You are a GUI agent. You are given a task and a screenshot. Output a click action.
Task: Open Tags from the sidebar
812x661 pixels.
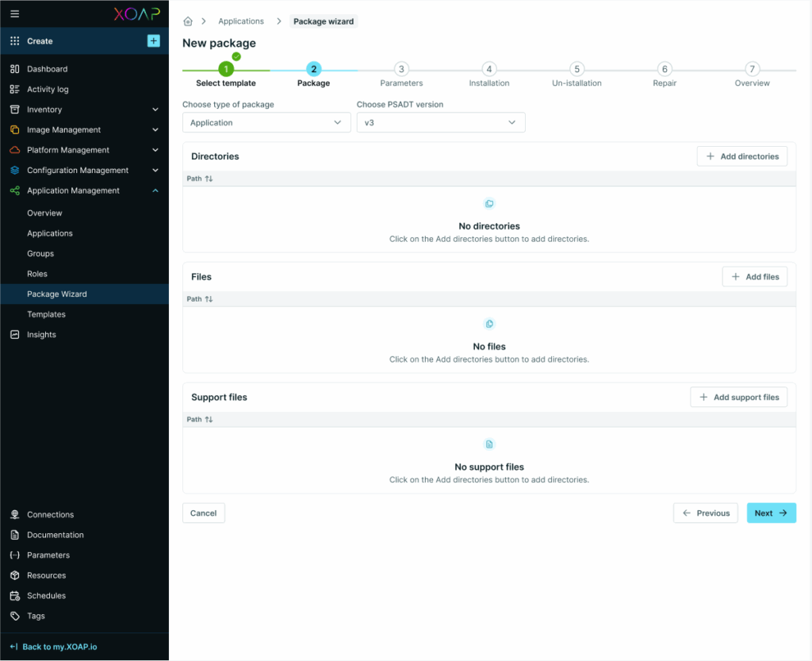pyautogui.click(x=36, y=616)
